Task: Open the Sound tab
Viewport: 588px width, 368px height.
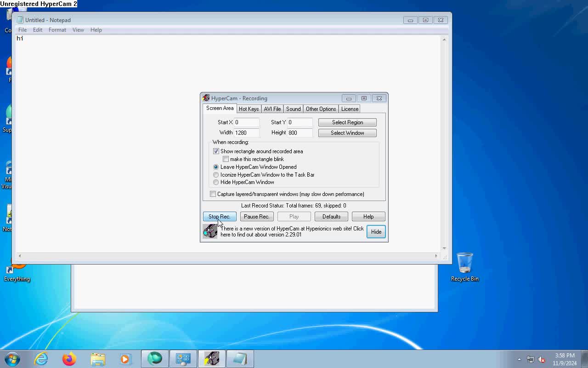Action: pyautogui.click(x=293, y=109)
